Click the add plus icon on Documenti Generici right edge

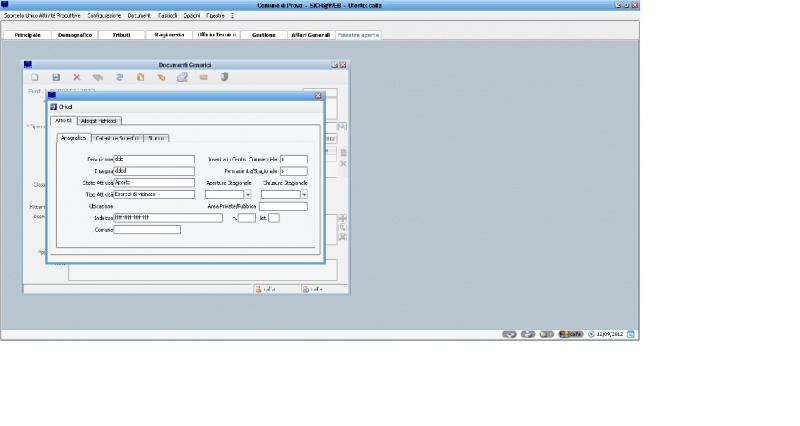pos(343,218)
